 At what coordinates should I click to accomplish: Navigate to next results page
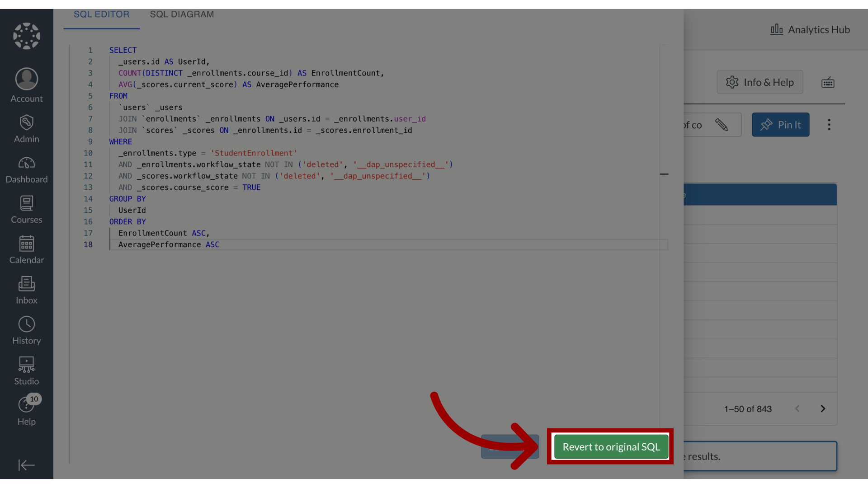pos(823,409)
